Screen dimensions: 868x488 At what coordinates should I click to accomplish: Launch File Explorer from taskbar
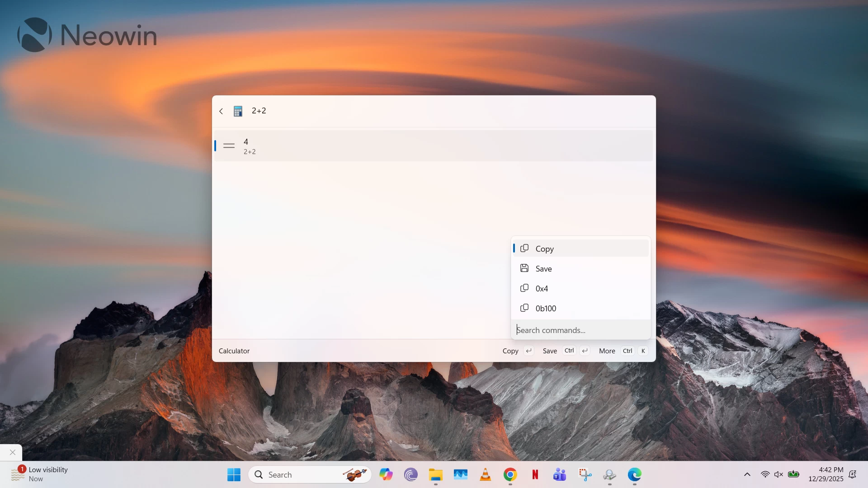pyautogui.click(x=435, y=474)
